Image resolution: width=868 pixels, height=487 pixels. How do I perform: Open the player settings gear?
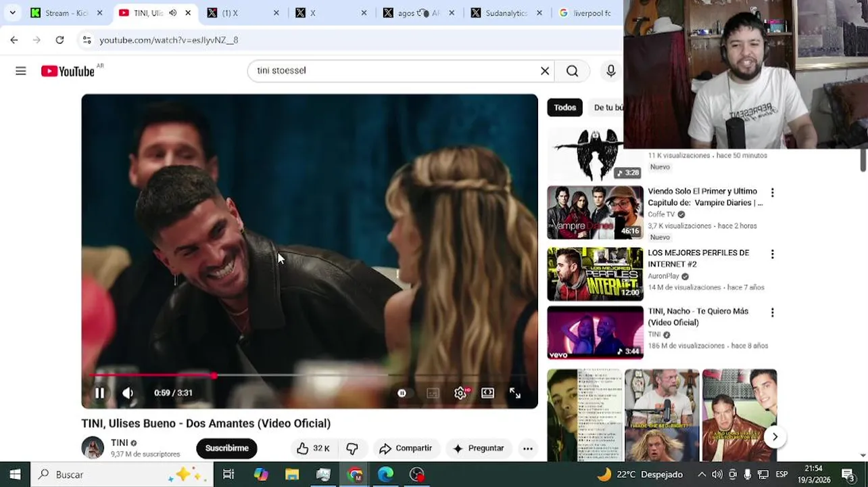(x=460, y=393)
